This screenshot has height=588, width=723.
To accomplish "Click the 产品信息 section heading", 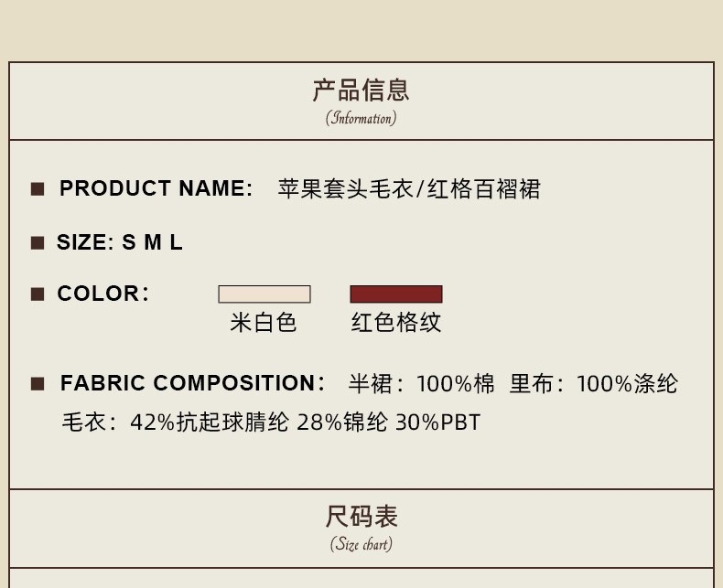I will (361, 91).
